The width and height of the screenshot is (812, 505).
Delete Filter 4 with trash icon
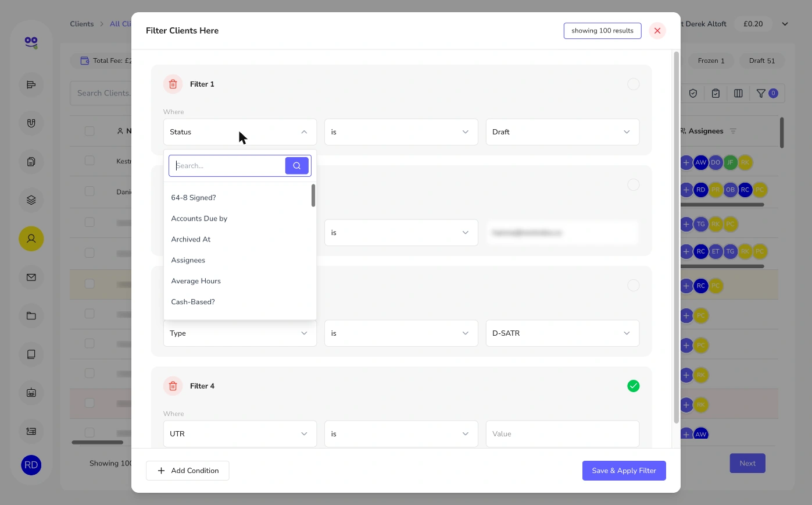(173, 386)
